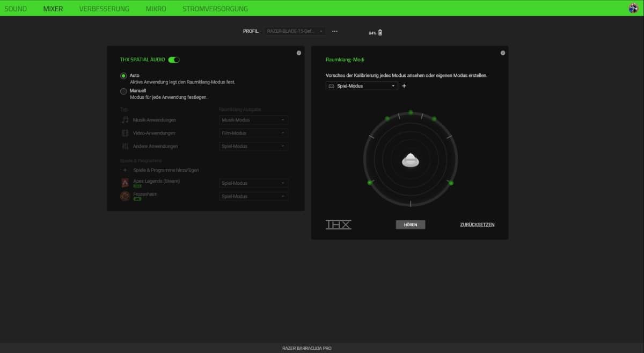Viewport: 644px width, 353px height.
Task: Open the Profil dropdown
Action: 295,31
